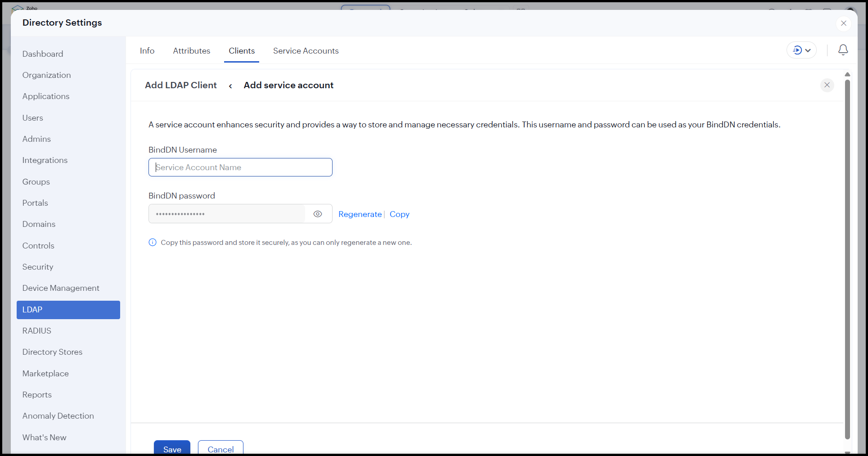Image resolution: width=868 pixels, height=456 pixels.
Task: Cancel adding the service account
Action: [220, 449]
